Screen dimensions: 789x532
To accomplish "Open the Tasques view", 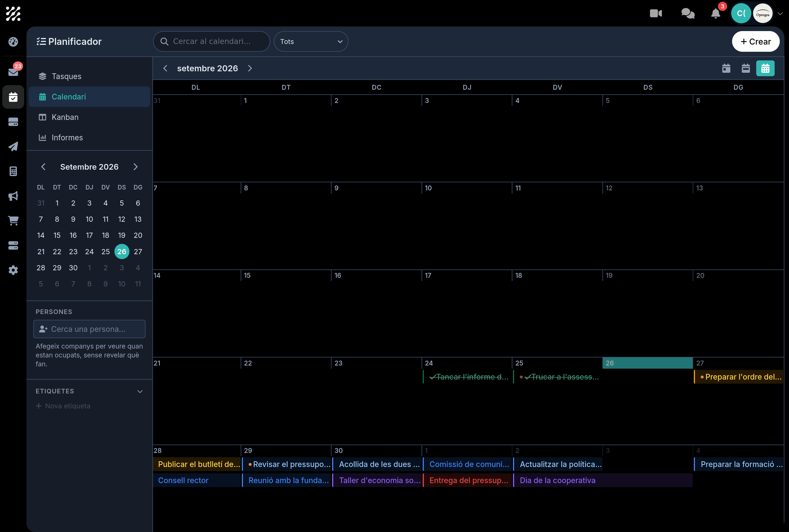I will 89,76.
